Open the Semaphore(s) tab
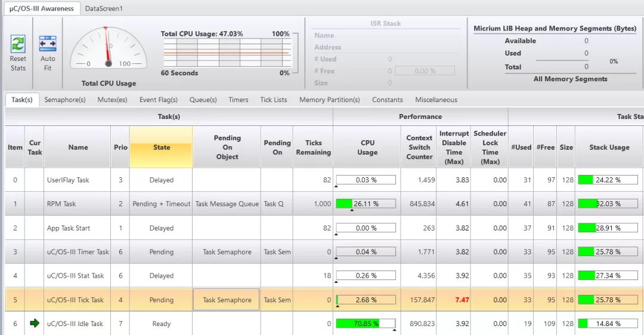Screen dimensions: 644x335 pos(65,100)
